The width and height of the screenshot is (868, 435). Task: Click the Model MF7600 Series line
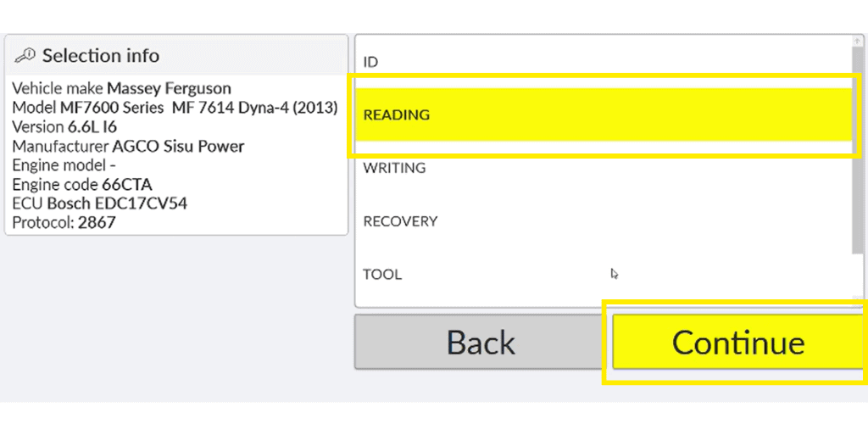pyautogui.click(x=175, y=108)
